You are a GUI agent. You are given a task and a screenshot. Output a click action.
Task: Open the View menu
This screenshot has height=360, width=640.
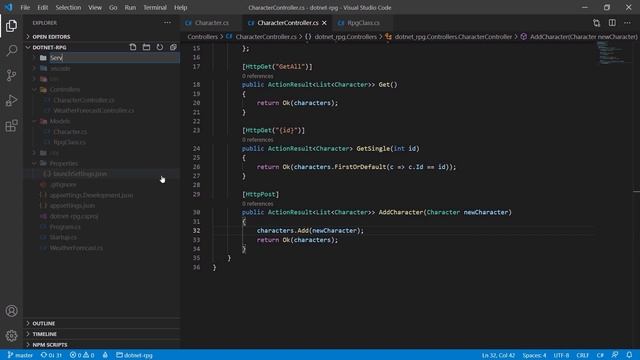(x=95, y=7)
